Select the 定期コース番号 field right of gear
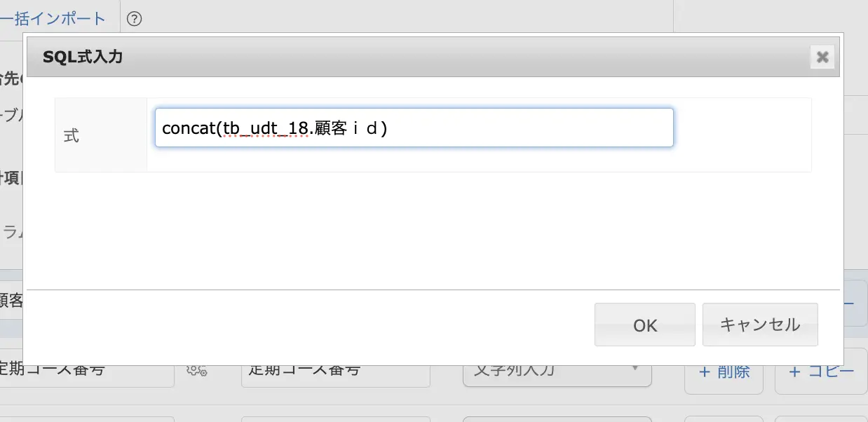Viewport: 868px width, 422px height. (335, 370)
